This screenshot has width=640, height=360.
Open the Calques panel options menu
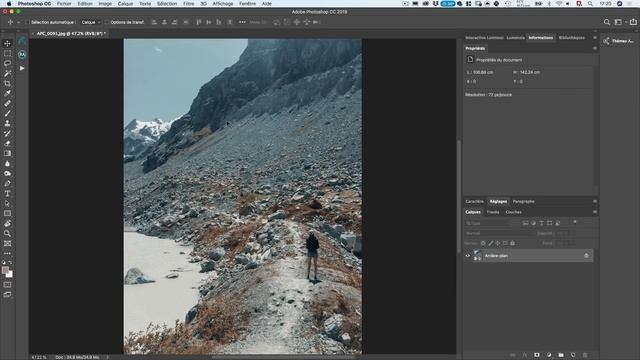pyautogui.click(x=595, y=212)
